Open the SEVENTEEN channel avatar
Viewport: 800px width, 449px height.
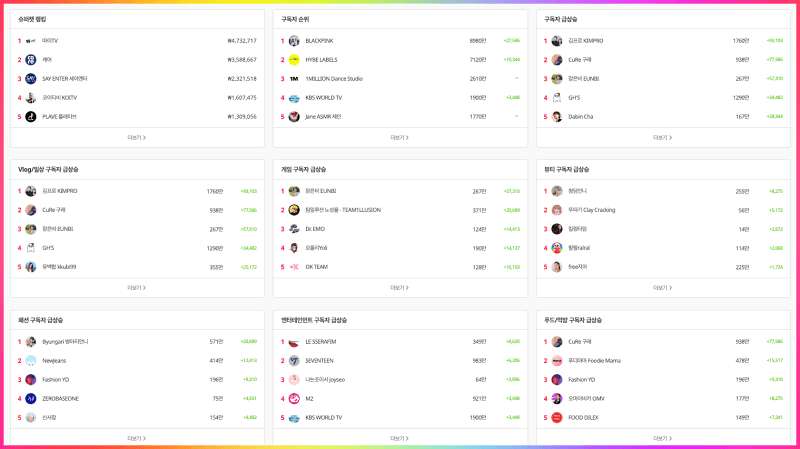[294, 361]
